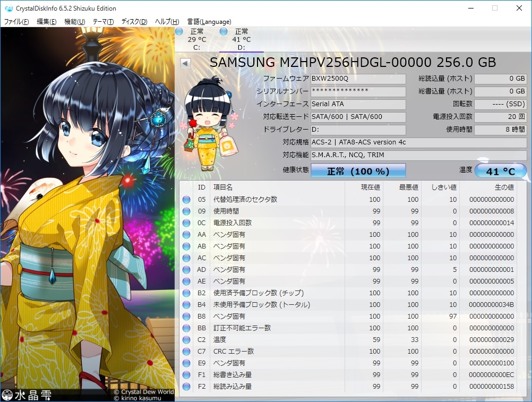Open the 機能(U) menu

(75, 22)
